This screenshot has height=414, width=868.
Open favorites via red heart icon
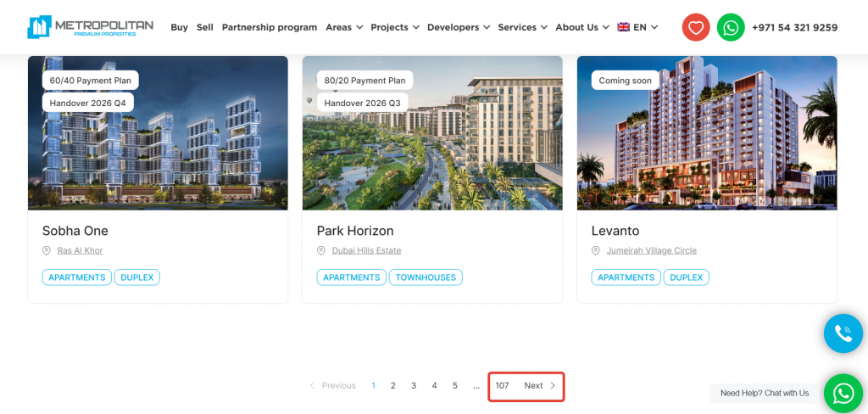pos(696,27)
